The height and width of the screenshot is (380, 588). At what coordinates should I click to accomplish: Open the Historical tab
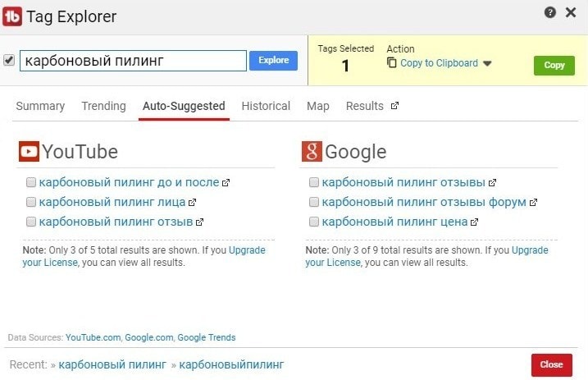coord(266,106)
